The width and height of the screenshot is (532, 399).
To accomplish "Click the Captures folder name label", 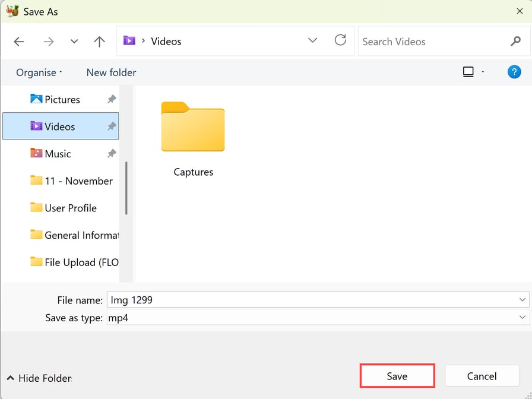I will click(194, 172).
